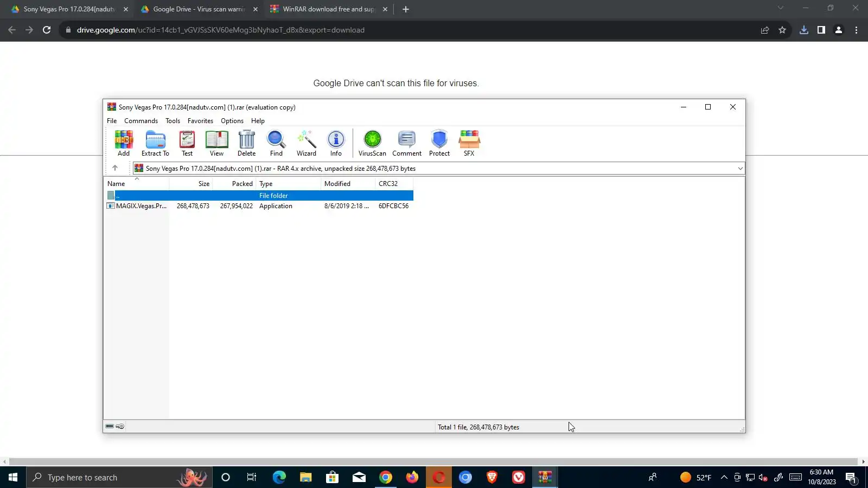Viewport: 868px width, 488px height.
Task: Open the Options menu
Action: click(232, 121)
